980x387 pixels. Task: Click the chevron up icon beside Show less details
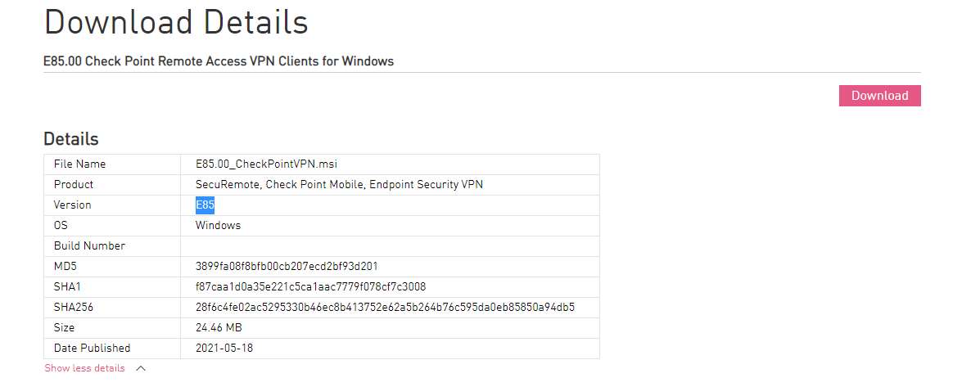[x=141, y=368]
